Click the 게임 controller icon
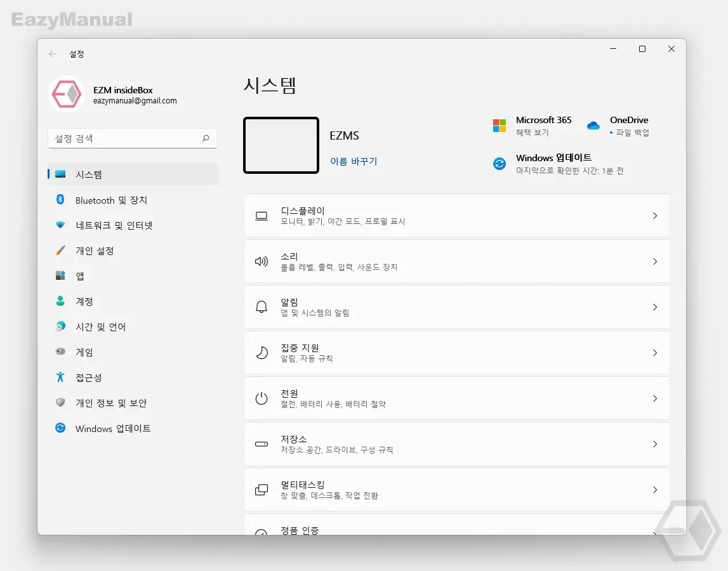The height and width of the screenshot is (571, 728). 60,351
